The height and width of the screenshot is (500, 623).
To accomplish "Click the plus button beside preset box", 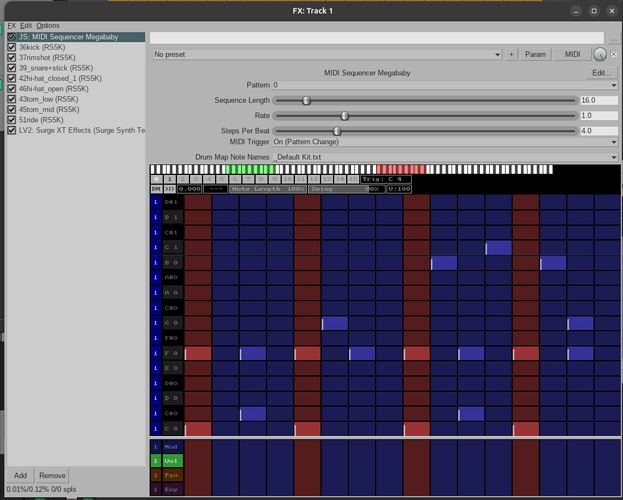I will coord(512,54).
